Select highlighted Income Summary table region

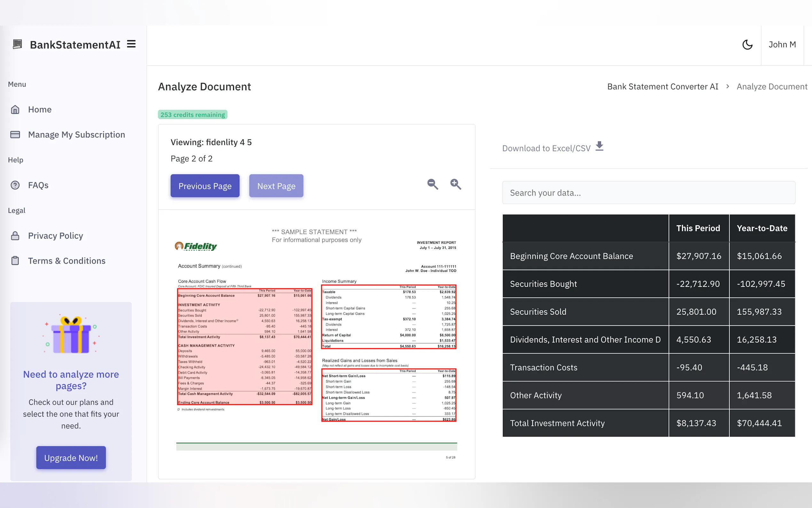pos(388,317)
